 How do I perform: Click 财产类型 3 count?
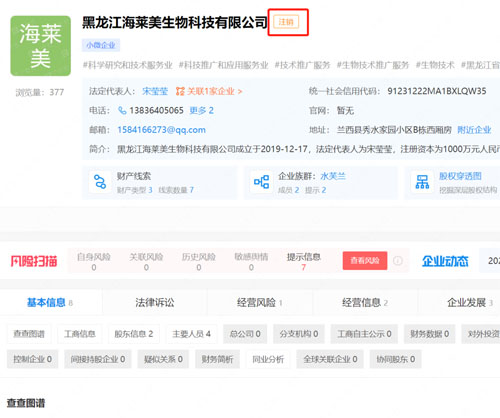tap(135, 190)
